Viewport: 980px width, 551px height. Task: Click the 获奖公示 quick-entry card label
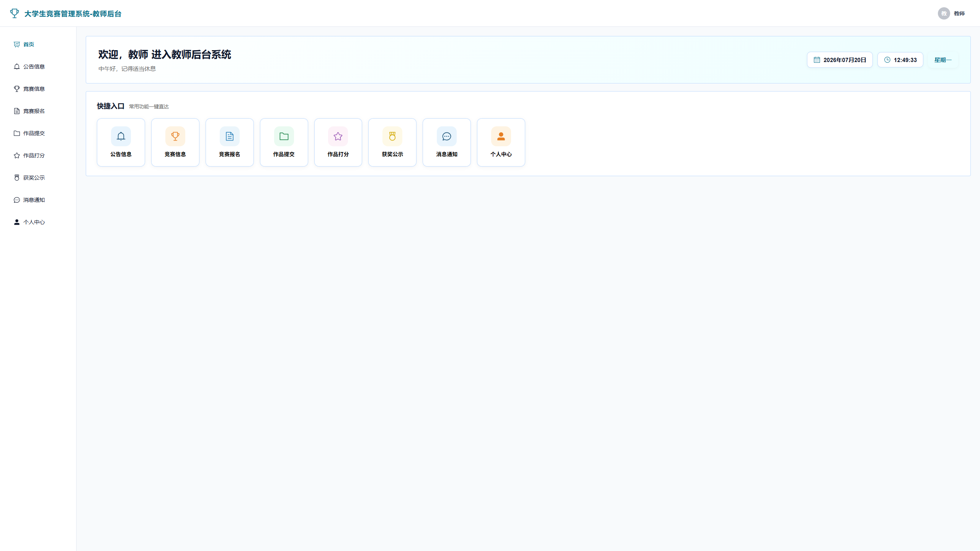point(392,154)
